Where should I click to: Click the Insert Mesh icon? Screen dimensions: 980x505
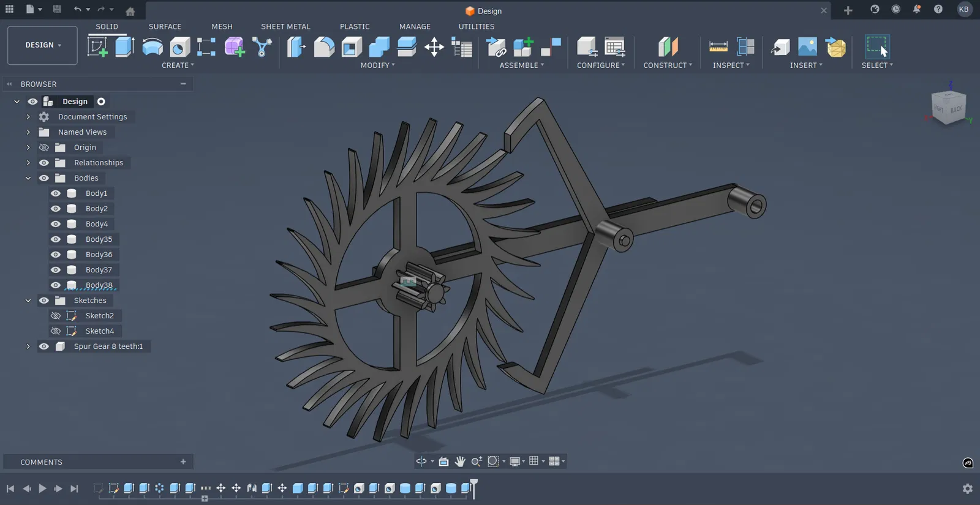point(835,47)
